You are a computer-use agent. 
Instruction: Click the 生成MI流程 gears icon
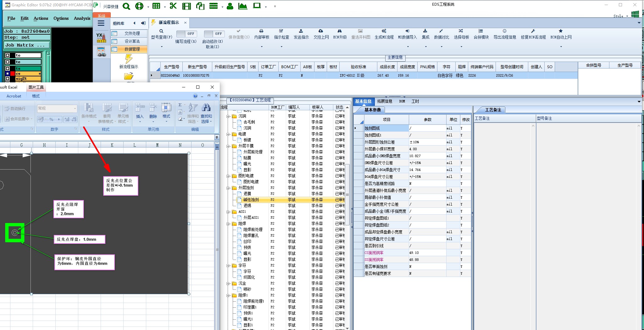click(384, 31)
